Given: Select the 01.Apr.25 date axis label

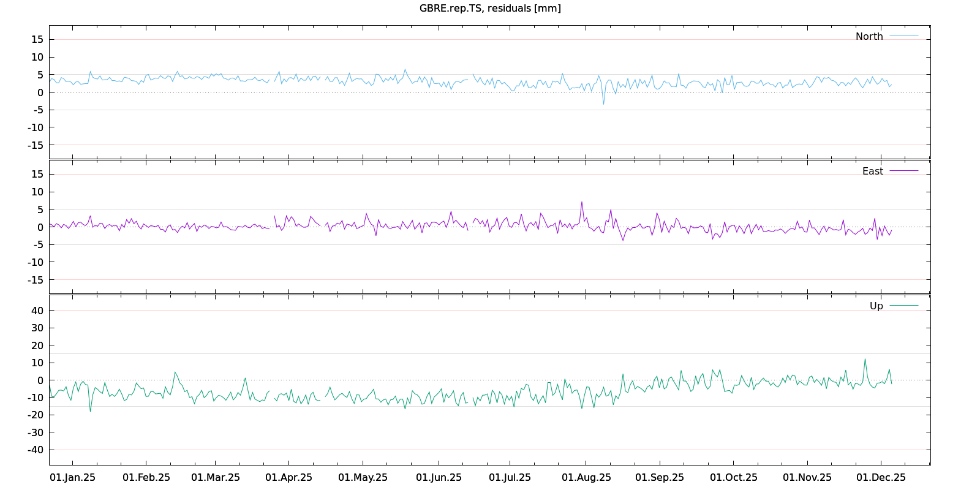Looking at the screenshot, I should point(288,477).
